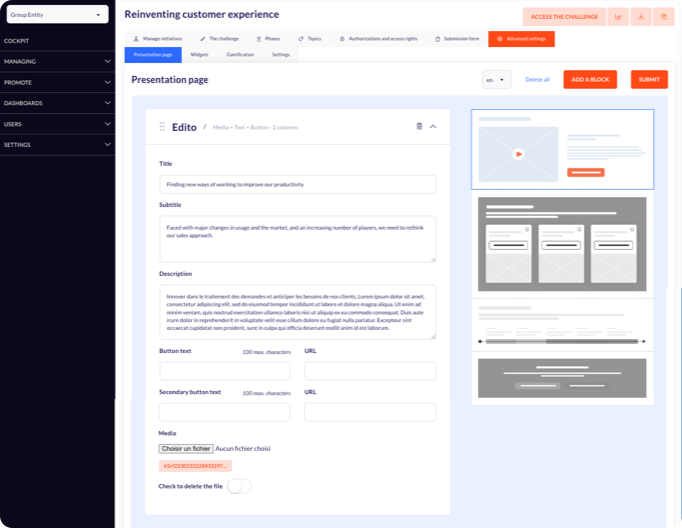Image resolution: width=682 pixels, height=528 pixels.
Task: Select the Advanced settings tab
Action: click(x=522, y=39)
